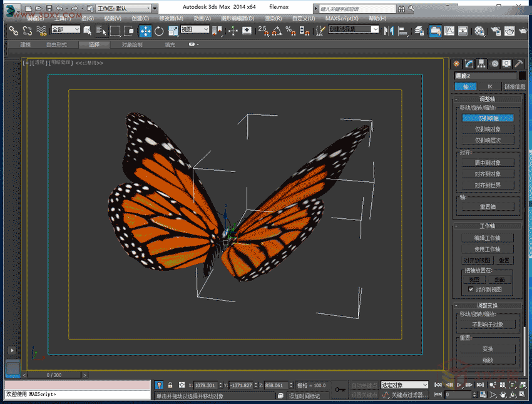Collapse the 调整轴 rollout

click(487, 99)
